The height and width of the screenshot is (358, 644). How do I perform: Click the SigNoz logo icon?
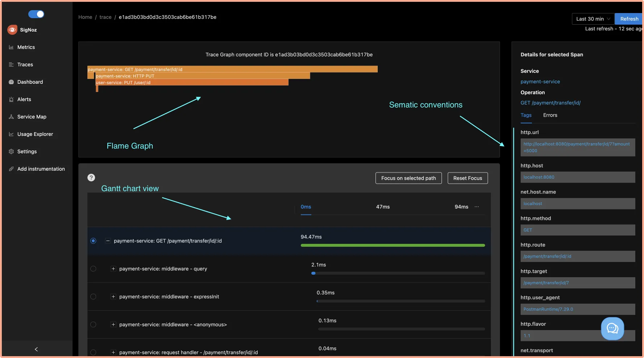pyautogui.click(x=12, y=30)
